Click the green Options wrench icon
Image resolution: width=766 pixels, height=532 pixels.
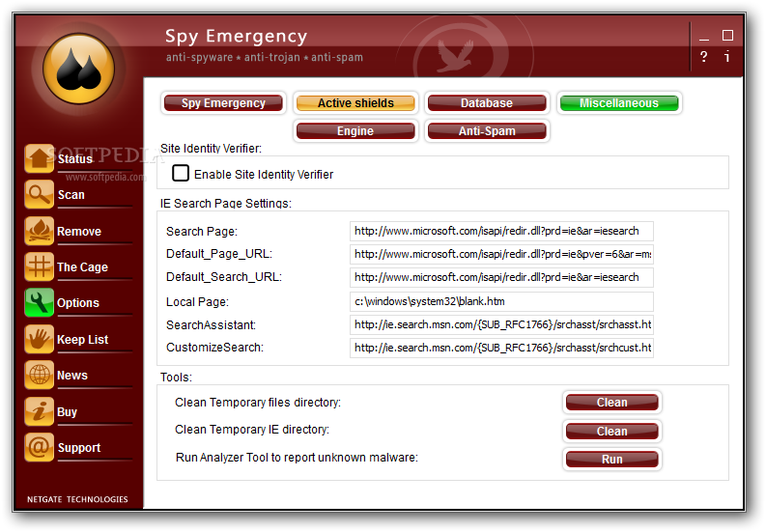tap(39, 302)
